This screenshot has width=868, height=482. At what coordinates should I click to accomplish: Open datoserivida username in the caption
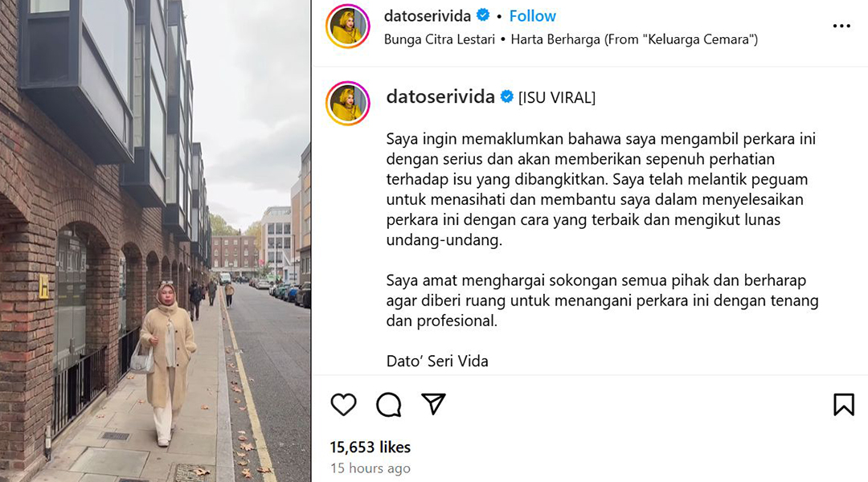[x=440, y=97]
